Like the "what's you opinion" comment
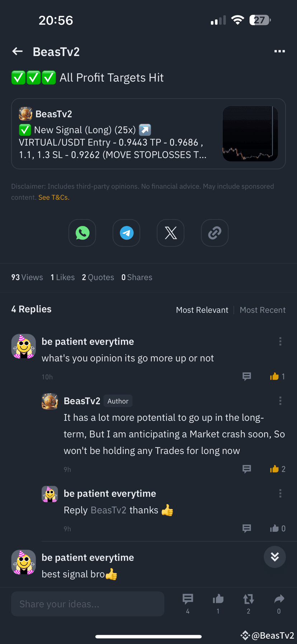 coord(275,376)
